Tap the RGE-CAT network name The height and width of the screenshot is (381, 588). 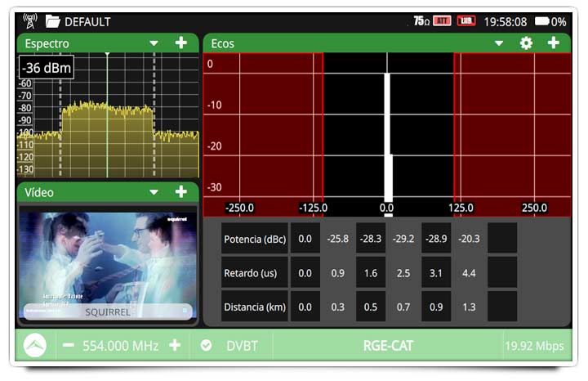(x=388, y=346)
